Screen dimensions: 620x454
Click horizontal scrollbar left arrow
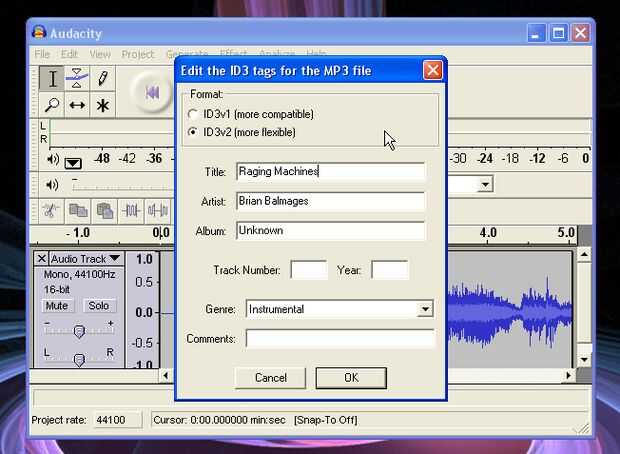[x=165, y=375]
